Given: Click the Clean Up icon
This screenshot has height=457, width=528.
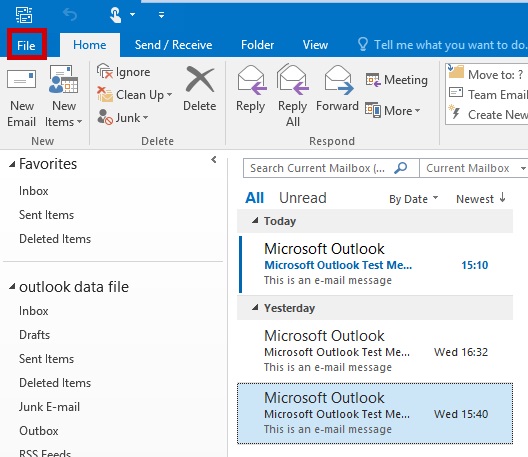Looking at the screenshot, I should (x=105, y=94).
